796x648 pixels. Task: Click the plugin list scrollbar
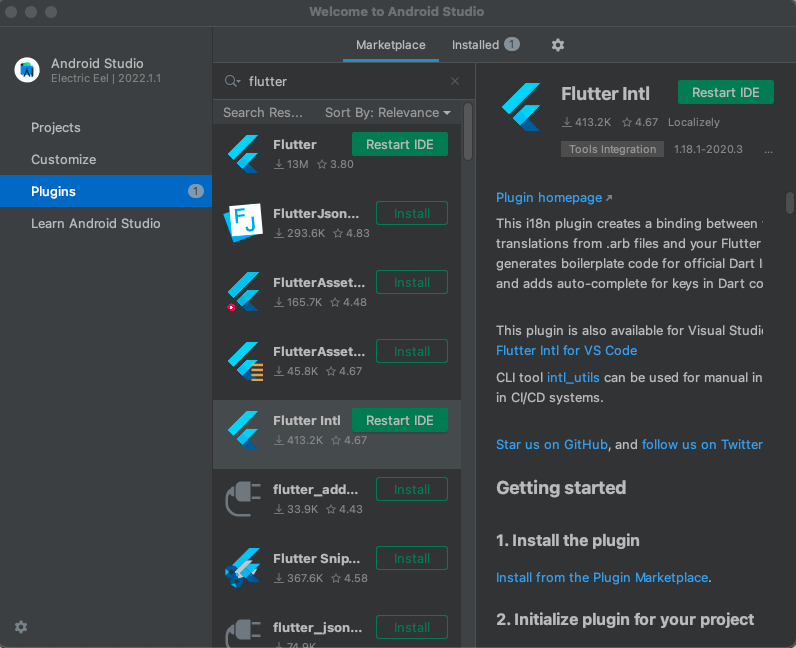pyautogui.click(x=468, y=132)
